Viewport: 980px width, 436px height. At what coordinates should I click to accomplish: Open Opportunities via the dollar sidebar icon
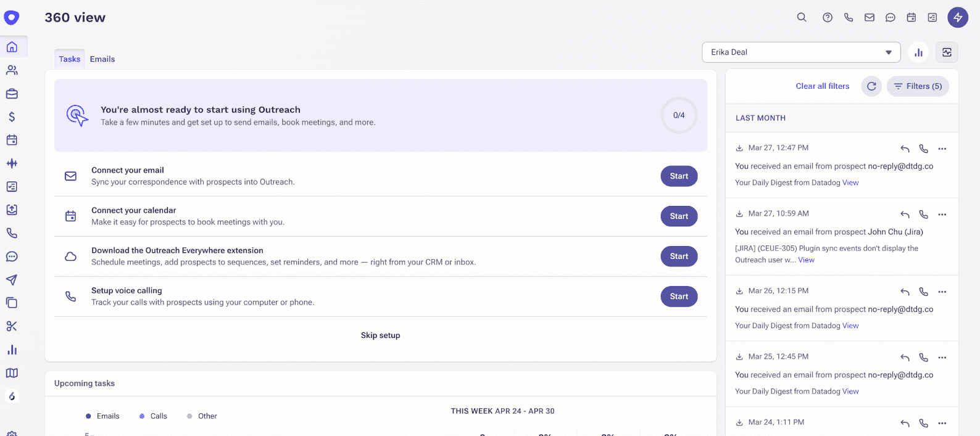click(11, 116)
